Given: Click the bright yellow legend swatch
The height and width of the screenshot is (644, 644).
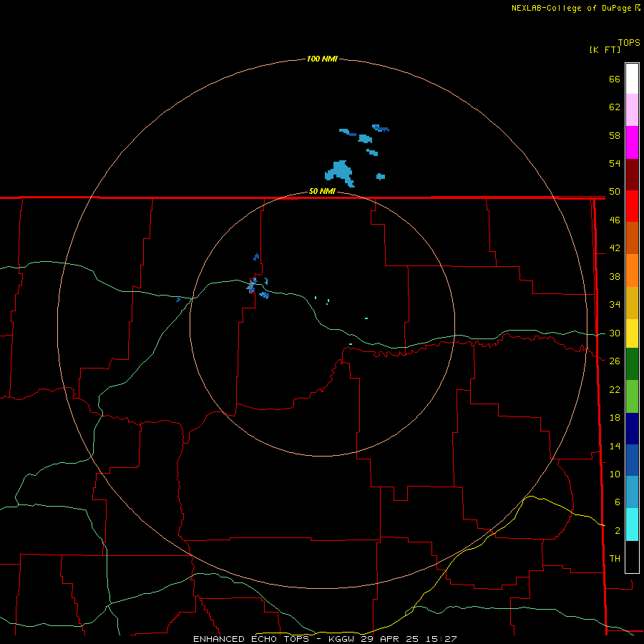Looking at the screenshot, I should [x=632, y=333].
